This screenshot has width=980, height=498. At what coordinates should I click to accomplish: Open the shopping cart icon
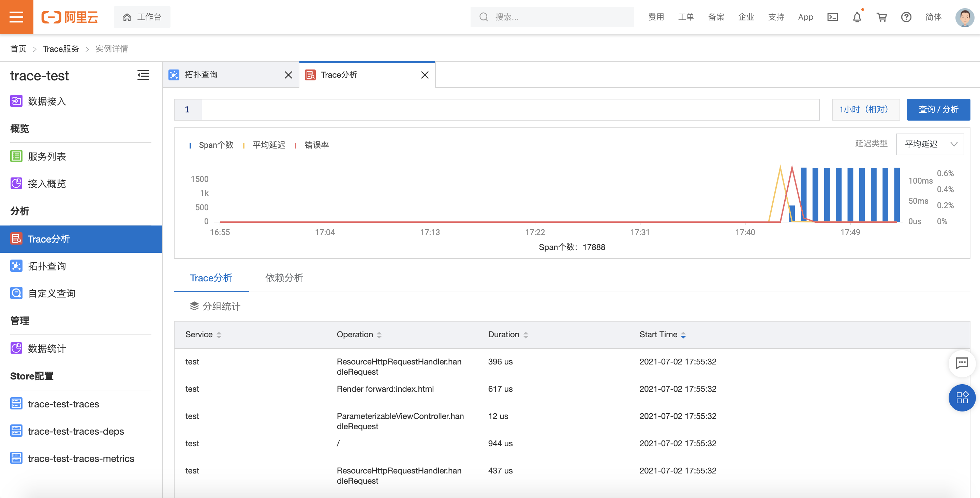(x=881, y=17)
